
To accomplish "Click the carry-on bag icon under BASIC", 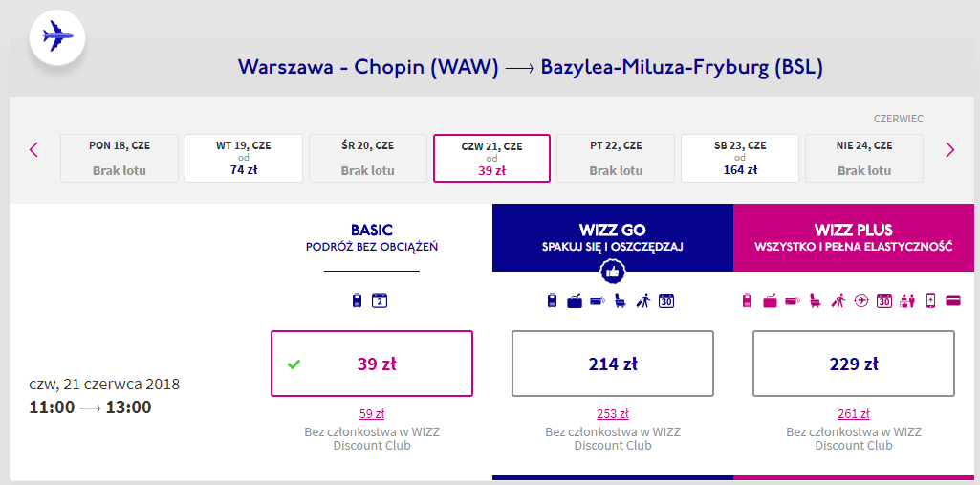I will (x=358, y=301).
